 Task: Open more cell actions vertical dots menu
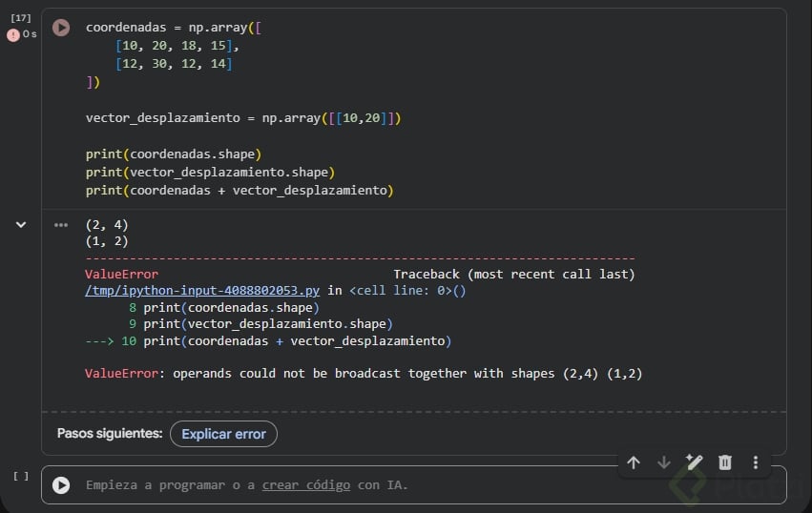pos(756,462)
